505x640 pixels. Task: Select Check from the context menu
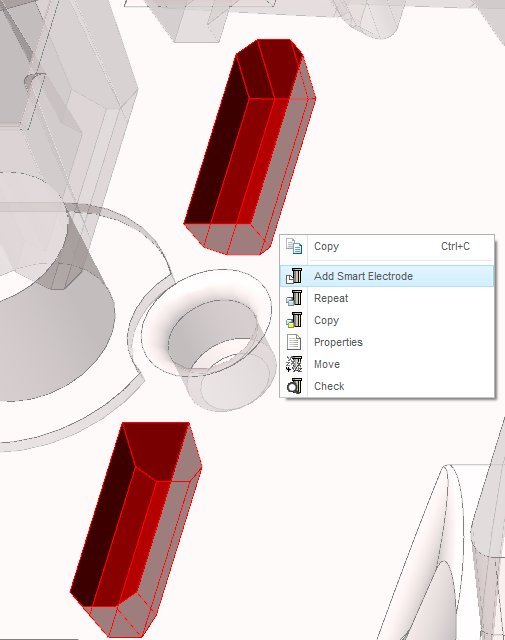(x=387, y=386)
